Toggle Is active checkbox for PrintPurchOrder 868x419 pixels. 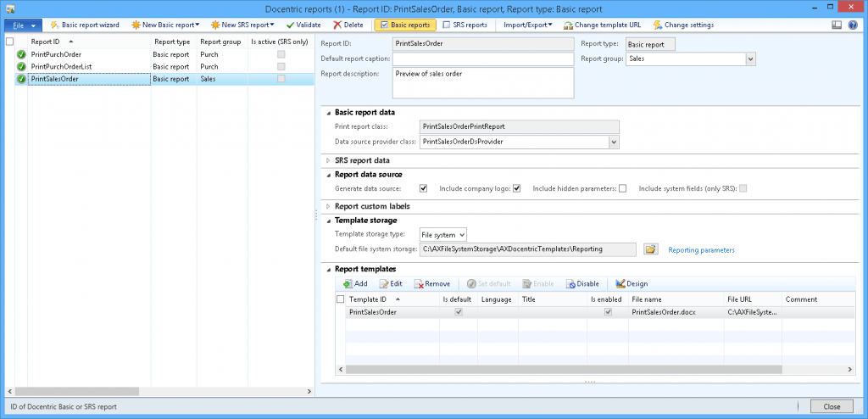(x=281, y=54)
